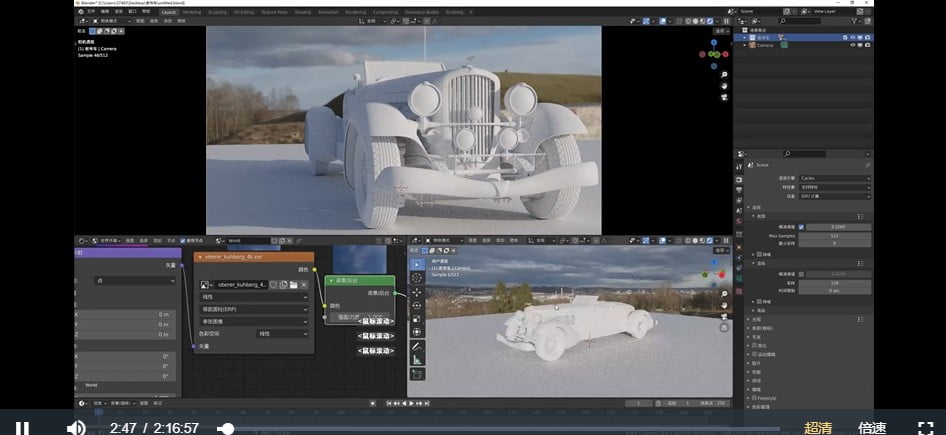
Task: Select the Cursor tool in lower viewport toolbar
Action: click(417, 278)
